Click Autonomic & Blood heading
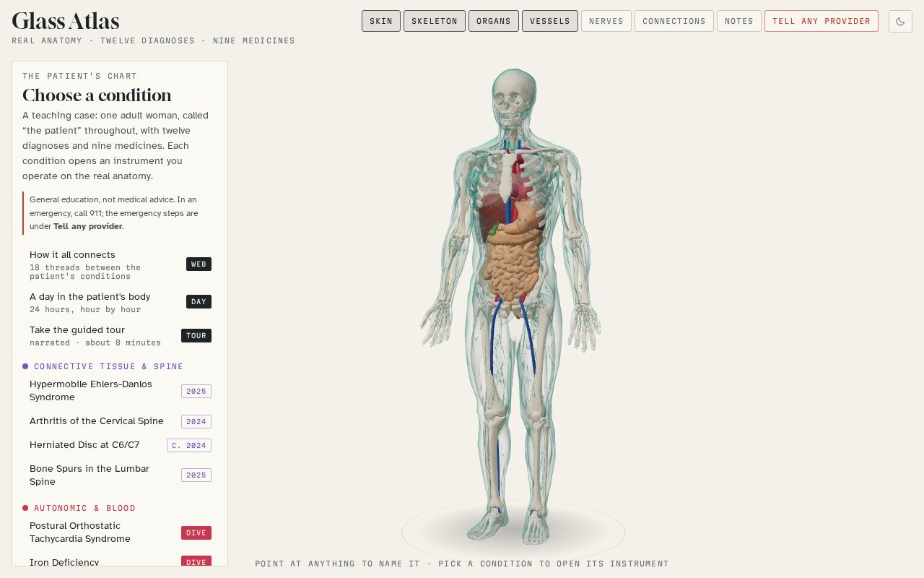Viewport: 924px width, 578px height. (84, 508)
